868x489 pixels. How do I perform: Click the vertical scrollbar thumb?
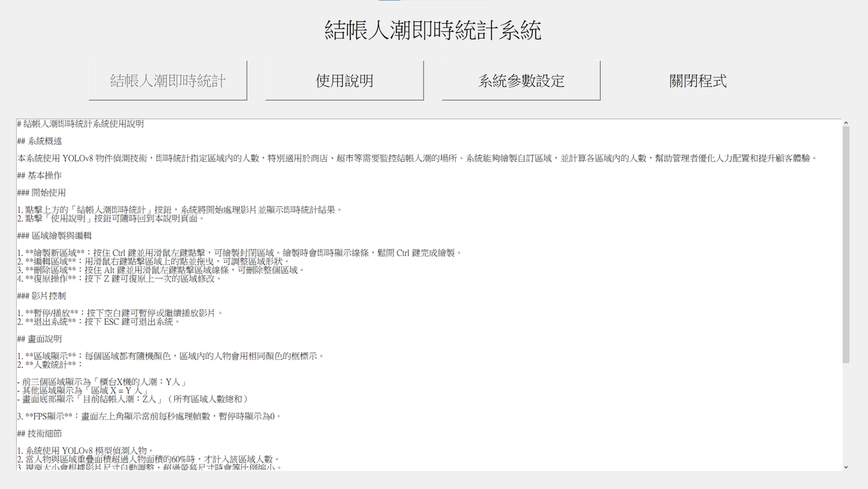click(846, 244)
